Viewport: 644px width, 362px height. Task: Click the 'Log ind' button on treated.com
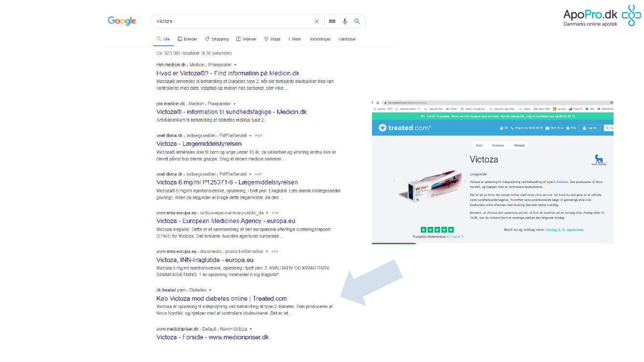pyautogui.click(x=589, y=128)
